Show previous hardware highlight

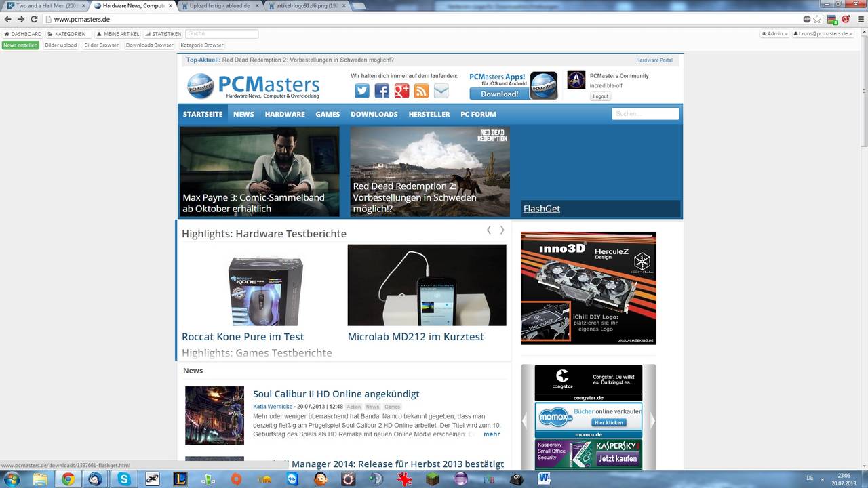pos(489,230)
